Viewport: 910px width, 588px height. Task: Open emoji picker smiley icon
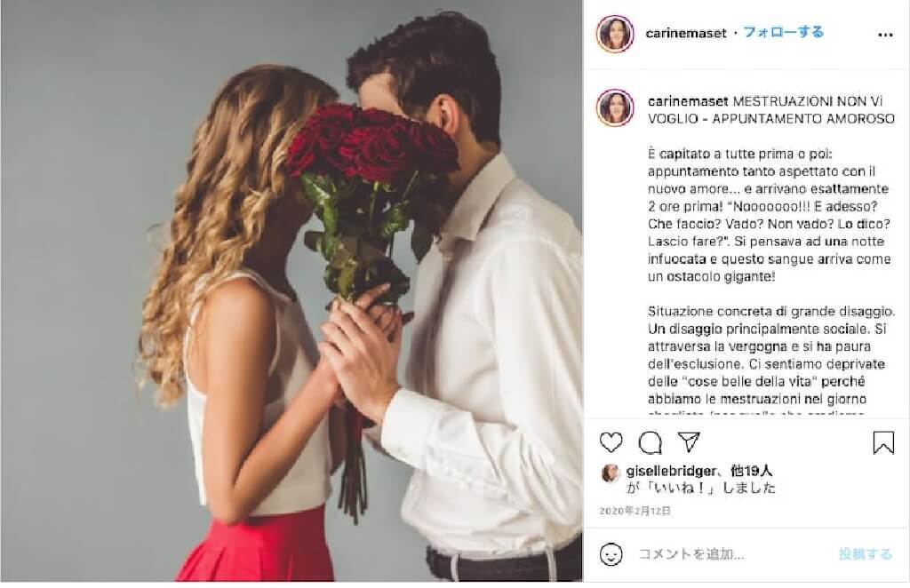(611, 554)
